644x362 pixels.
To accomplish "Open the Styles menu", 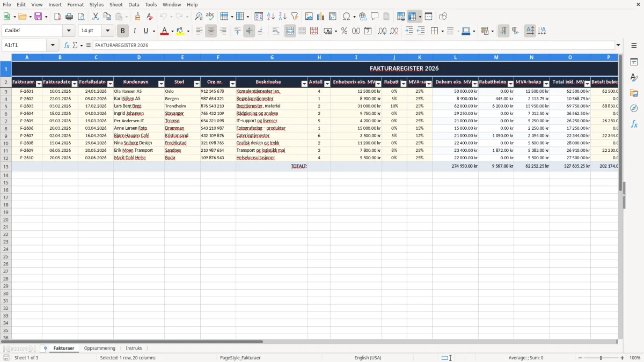I will click(x=97, y=4).
